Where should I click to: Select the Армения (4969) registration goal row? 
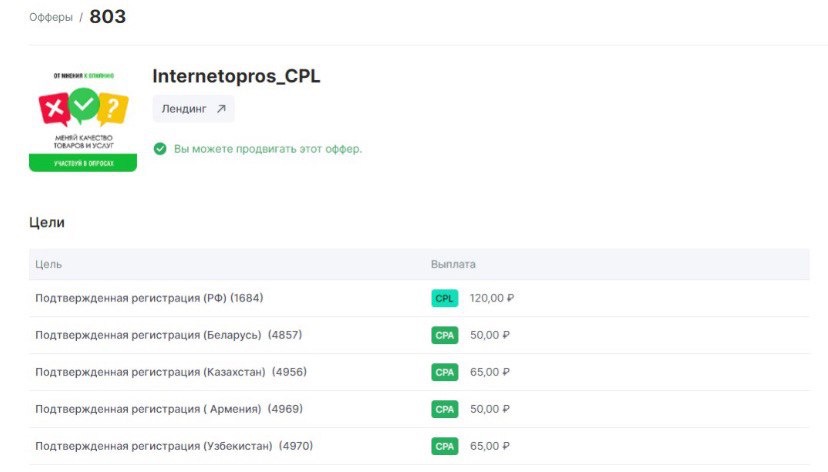[419, 409]
